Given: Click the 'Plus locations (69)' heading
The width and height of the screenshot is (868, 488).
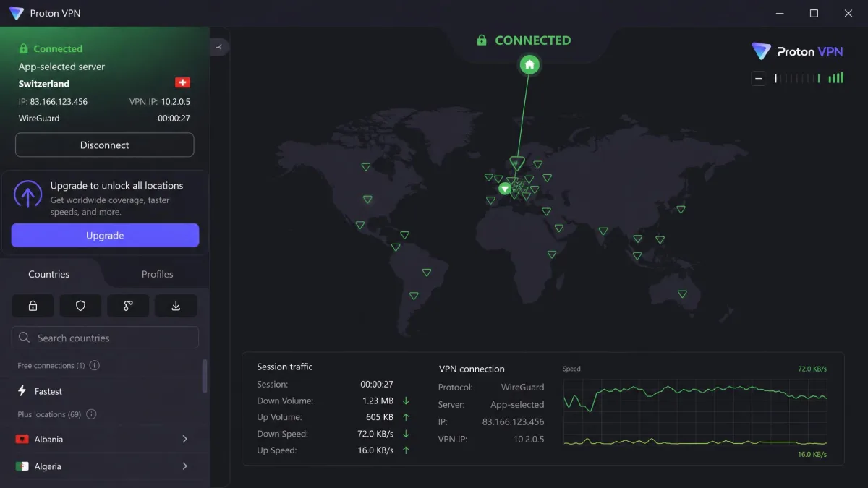Looking at the screenshot, I should coord(49,414).
